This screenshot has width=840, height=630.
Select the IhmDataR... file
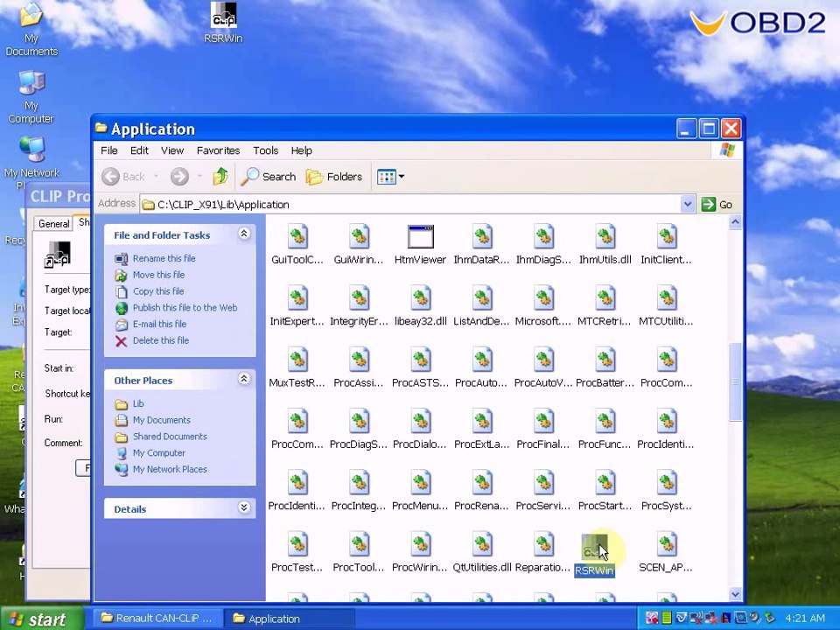pyautogui.click(x=481, y=245)
